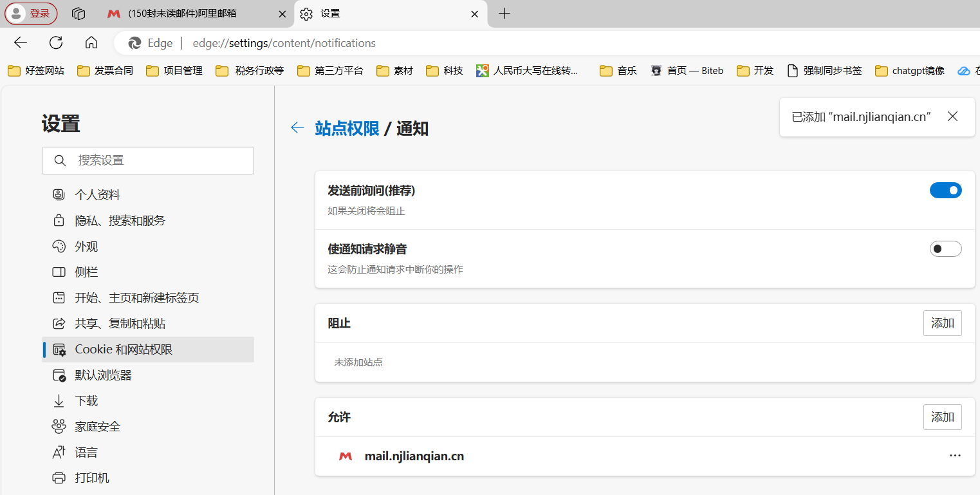
Task: Open 语言 settings section
Action: tap(148, 452)
